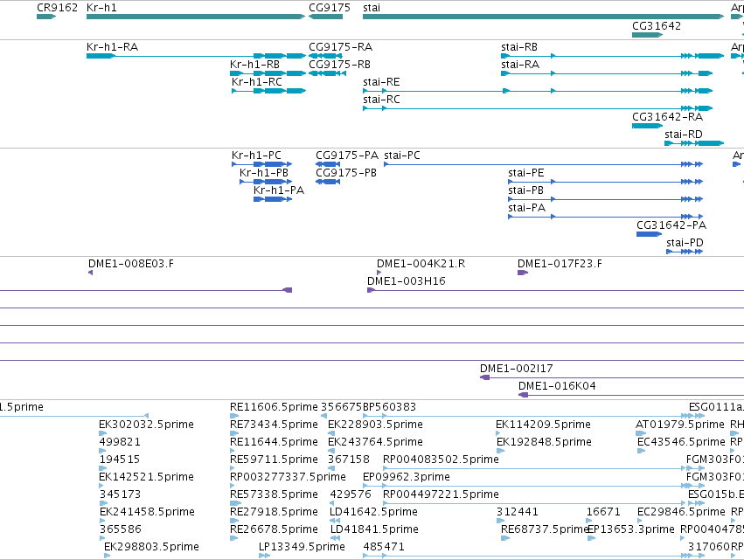Screen dimensions: 744x560
Task: Select the RE27918.5prime EST
Action: [234, 521]
